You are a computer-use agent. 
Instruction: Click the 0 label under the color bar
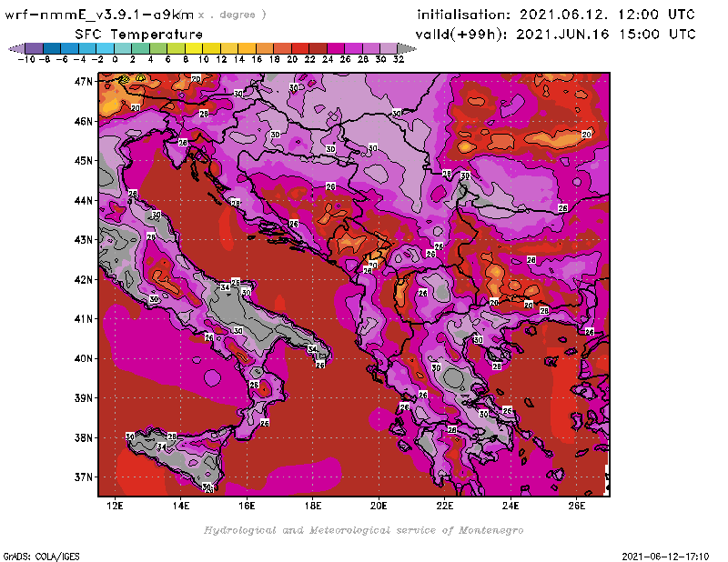(x=115, y=59)
